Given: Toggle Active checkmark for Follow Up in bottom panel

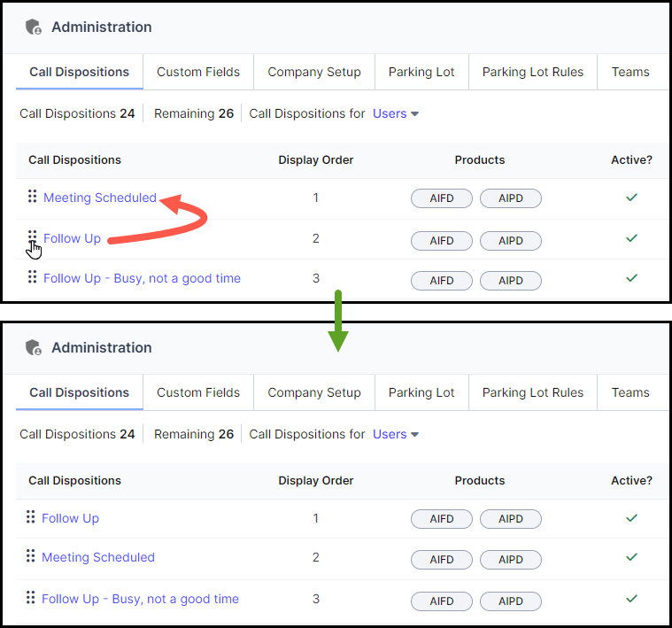Looking at the screenshot, I should click(631, 518).
